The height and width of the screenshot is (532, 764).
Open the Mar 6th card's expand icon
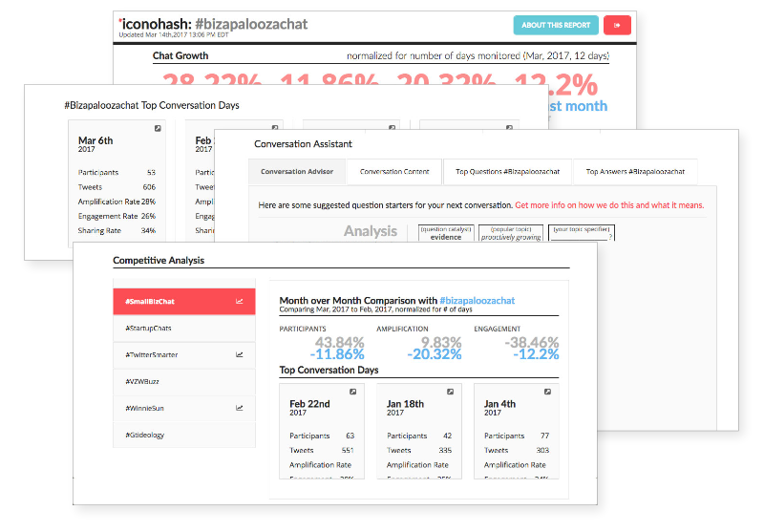[x=159, y=128]
